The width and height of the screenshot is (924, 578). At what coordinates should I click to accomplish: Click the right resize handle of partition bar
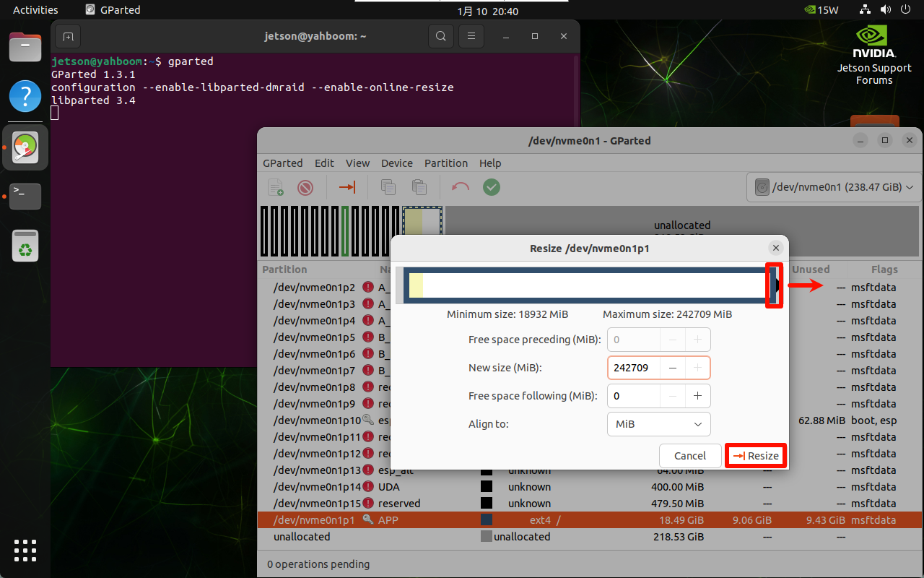pyautogui.click(x=774, y=285)
